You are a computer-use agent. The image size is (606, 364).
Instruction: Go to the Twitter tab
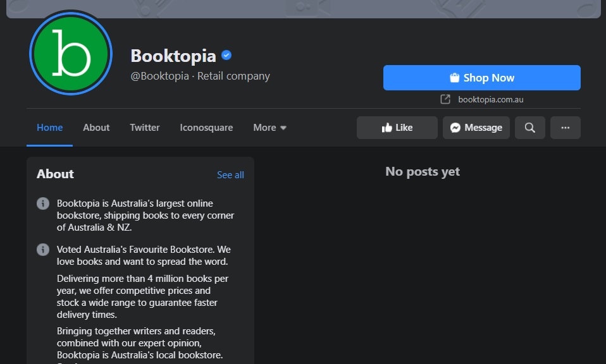click(145, 128)
